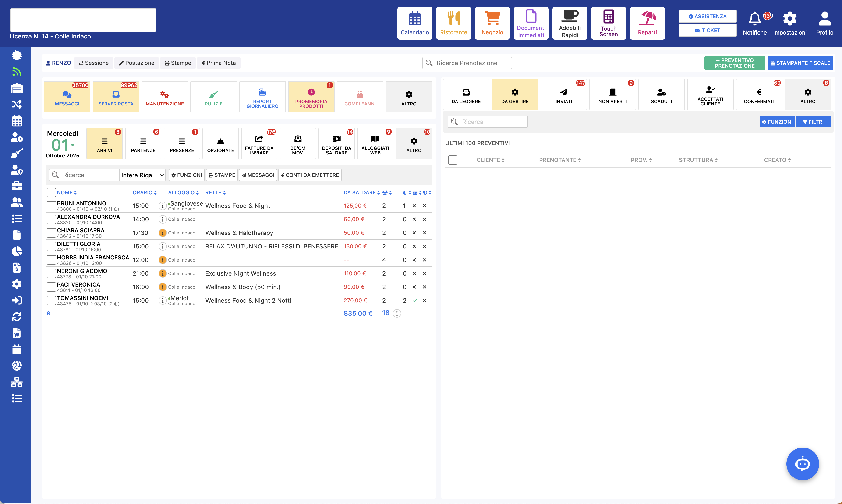842x504 pixels.
Task: Tick the checkbox for HOBBS INDIA FRANCESCA
Action: coord(51,260)
